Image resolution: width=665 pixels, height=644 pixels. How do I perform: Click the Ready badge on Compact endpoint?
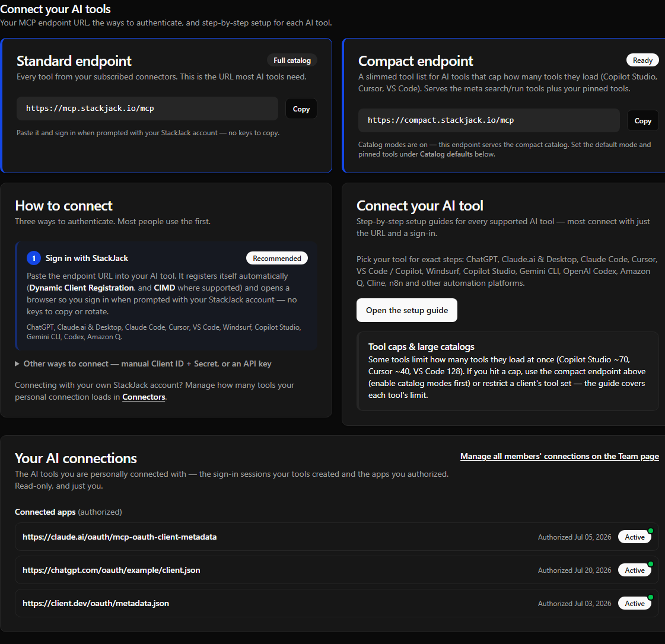coord(642,60)
